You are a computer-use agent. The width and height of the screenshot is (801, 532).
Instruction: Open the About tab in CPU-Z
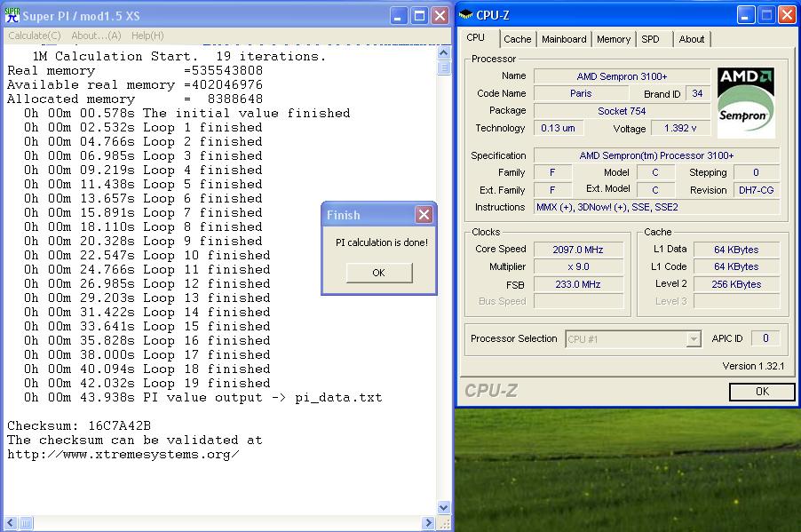692,39
